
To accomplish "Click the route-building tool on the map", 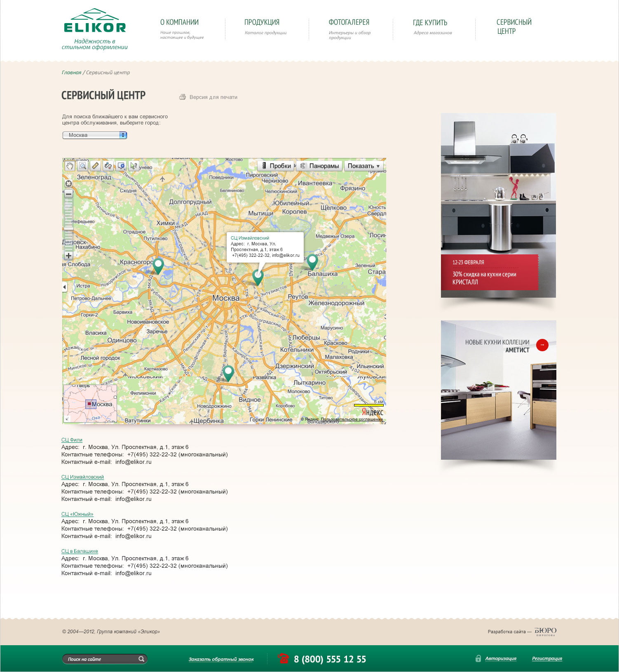I will point(108,166).
